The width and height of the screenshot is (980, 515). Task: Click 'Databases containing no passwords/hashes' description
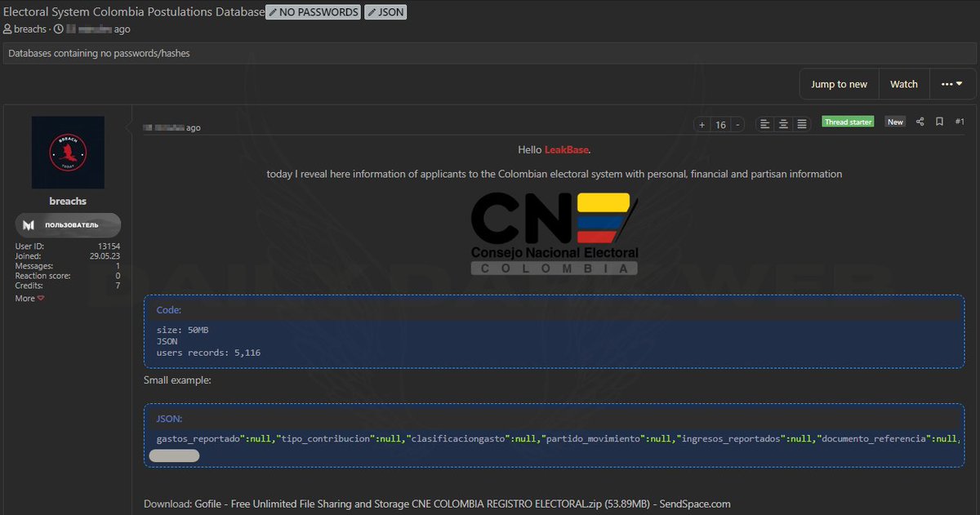tap(99, 54)
